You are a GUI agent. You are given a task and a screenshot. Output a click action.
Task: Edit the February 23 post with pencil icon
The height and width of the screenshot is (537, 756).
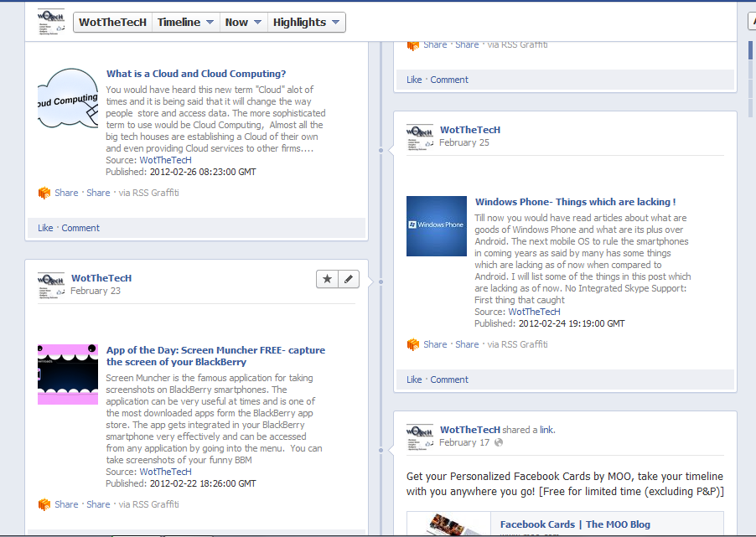click(349, 279)
